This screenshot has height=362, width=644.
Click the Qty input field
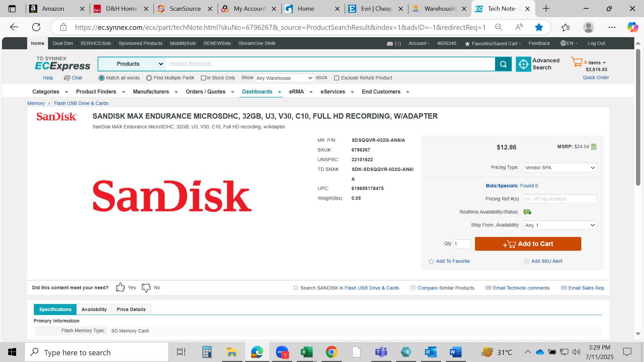click(462, 244)
